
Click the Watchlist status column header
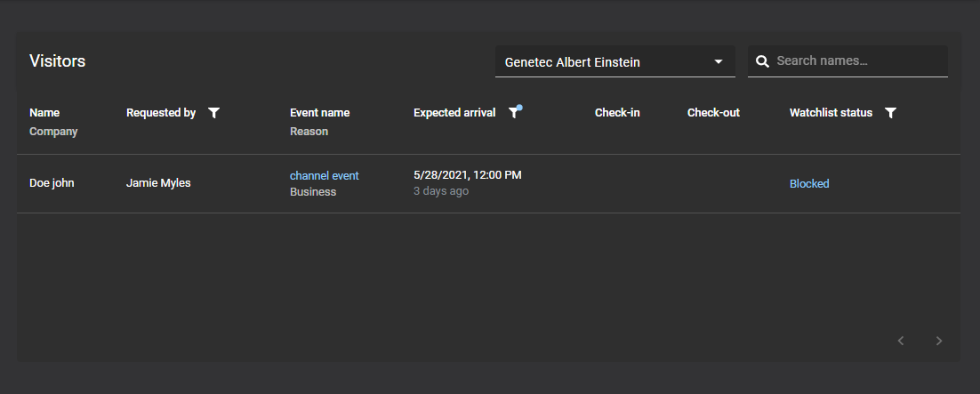831,113
